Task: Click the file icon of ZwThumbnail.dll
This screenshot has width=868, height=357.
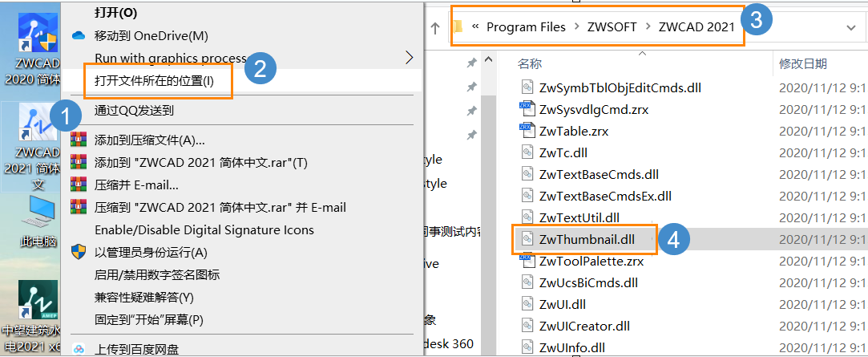Action: (x=527, y=240)
